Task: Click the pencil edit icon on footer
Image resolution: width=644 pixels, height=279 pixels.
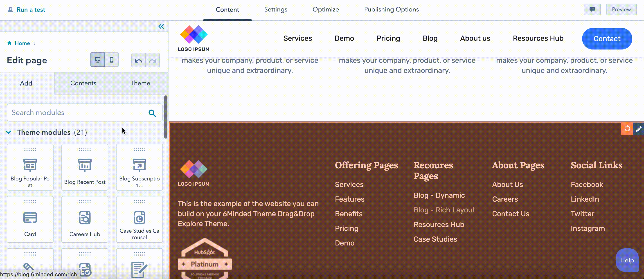Action: [x=639, y=129]
